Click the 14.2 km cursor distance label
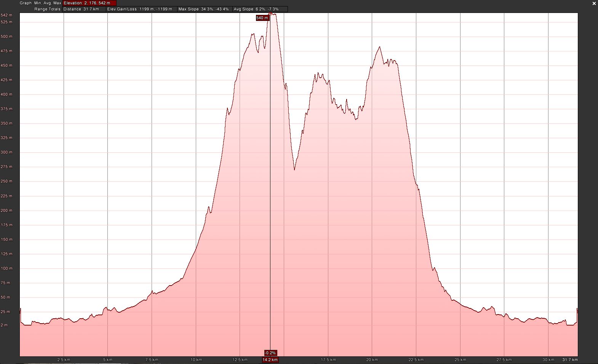598x364 pixels. point(270,360)
